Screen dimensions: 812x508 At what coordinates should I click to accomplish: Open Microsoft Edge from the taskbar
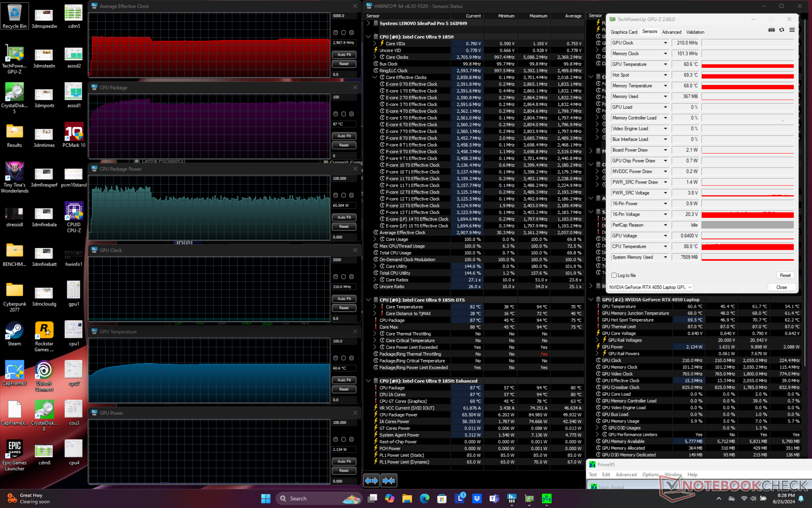pyautogui.click(x=424, y=499)
